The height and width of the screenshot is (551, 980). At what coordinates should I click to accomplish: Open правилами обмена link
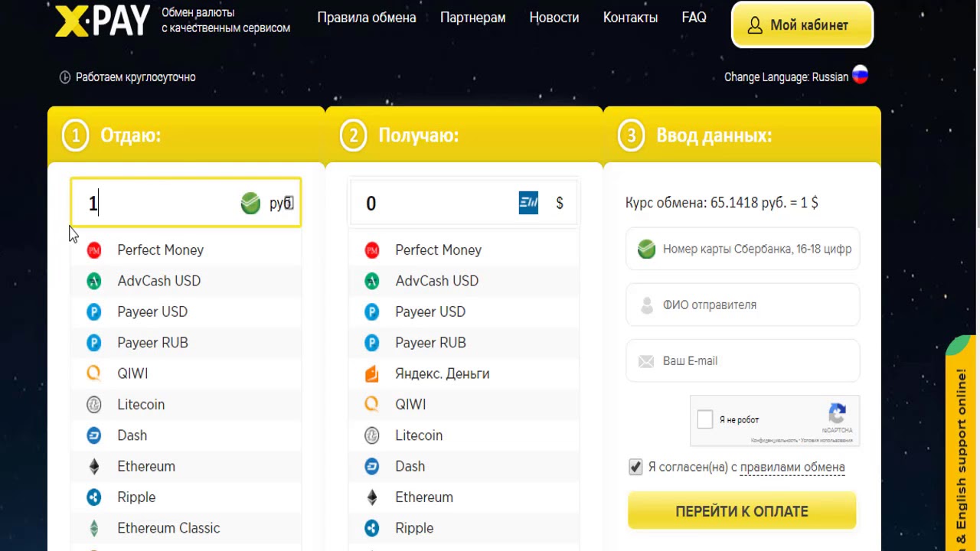[x=792, y=468]
